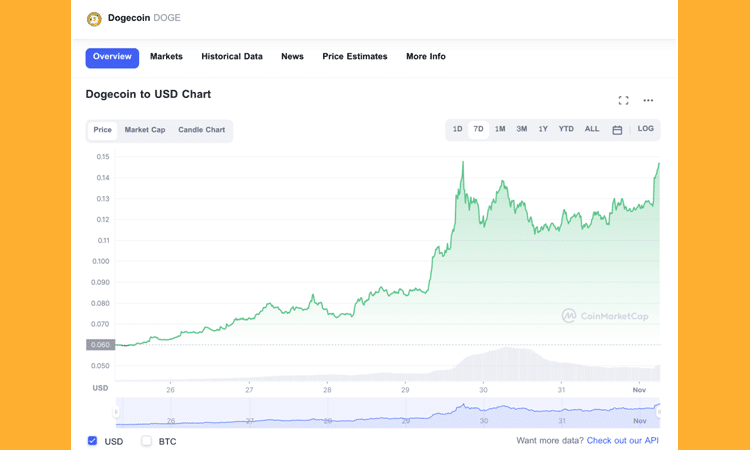Check the BTC currency checkbox
This screenshot has width=750, height=450.
pos(146,440)
